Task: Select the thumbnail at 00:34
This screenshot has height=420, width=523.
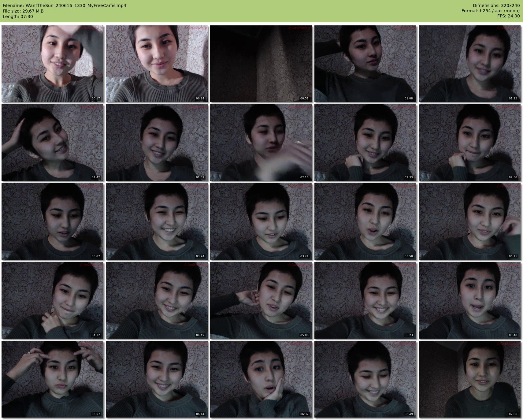Action: pyautogui.click(x=157, y=64)
